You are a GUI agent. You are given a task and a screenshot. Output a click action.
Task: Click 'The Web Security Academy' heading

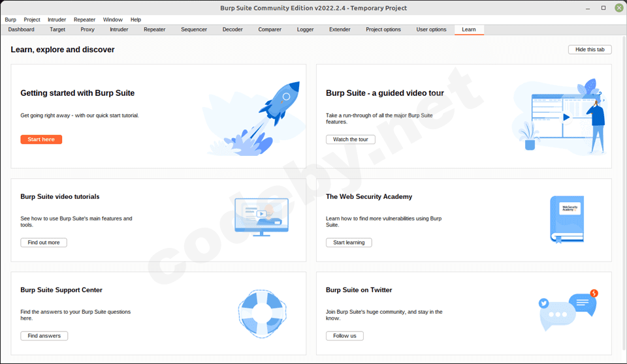click(x=368, y=196)
